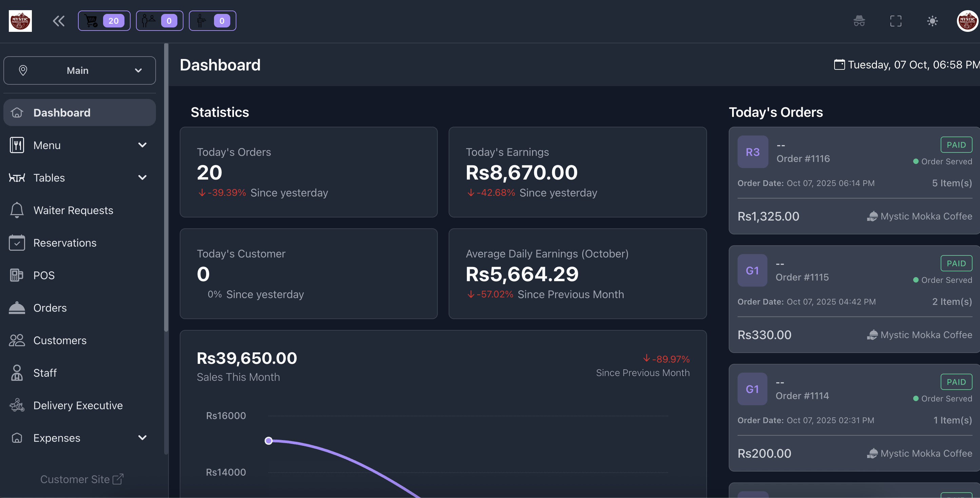The width and height of the screenshot is (980, 498).
Task: Click the Mystic Mokka Coffee logo top left
Action: click(20, 21)
